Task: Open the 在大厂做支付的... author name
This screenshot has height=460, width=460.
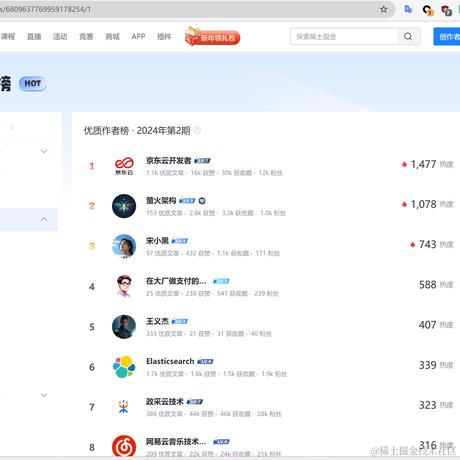Action: 176,281
